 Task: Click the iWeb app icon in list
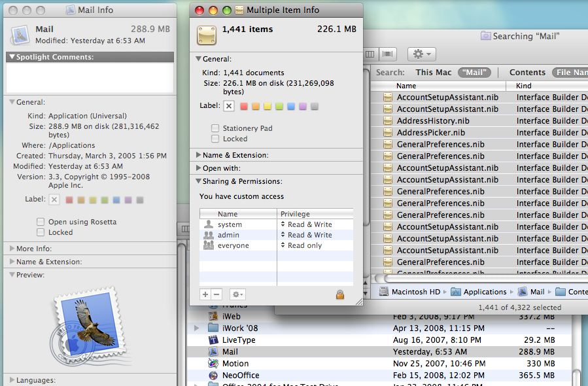tap(213, 316)
